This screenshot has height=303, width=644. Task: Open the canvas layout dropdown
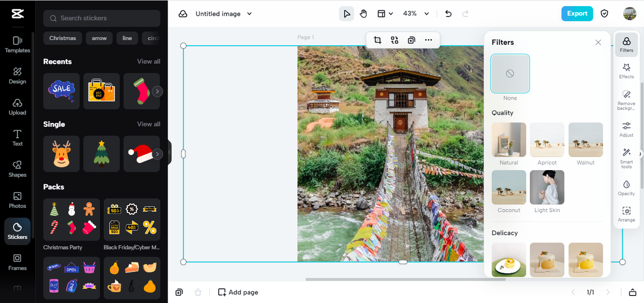click(385, 14)
